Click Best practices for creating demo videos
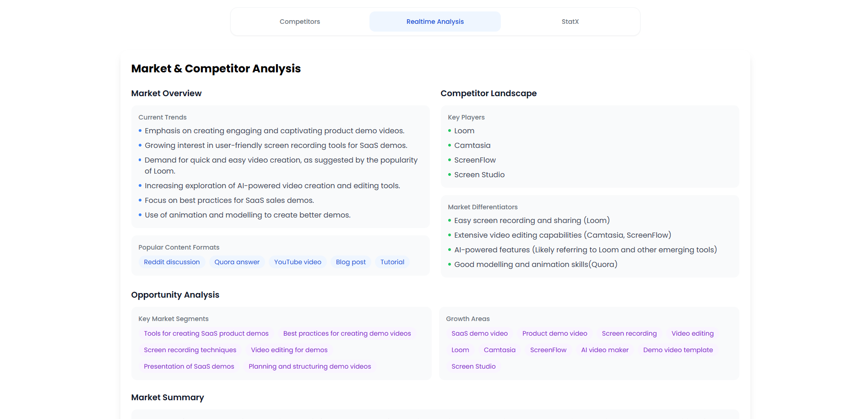868x419 pixels. [347, 333]
